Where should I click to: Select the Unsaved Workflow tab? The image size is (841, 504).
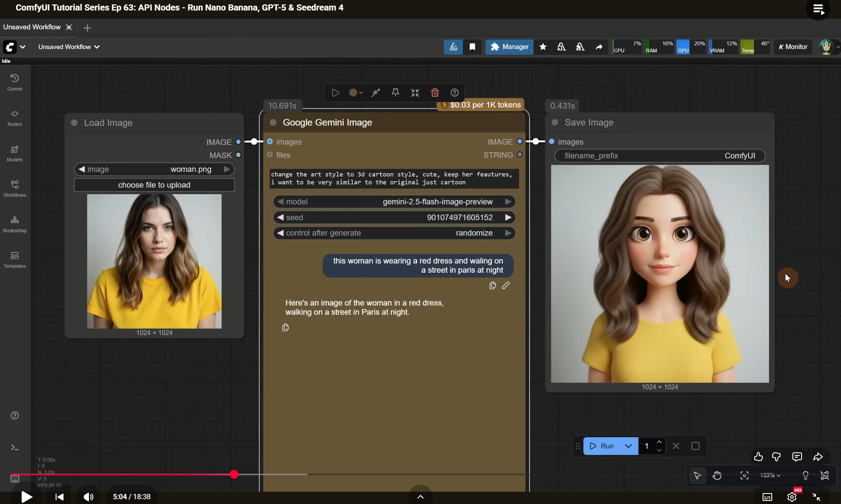32,27
